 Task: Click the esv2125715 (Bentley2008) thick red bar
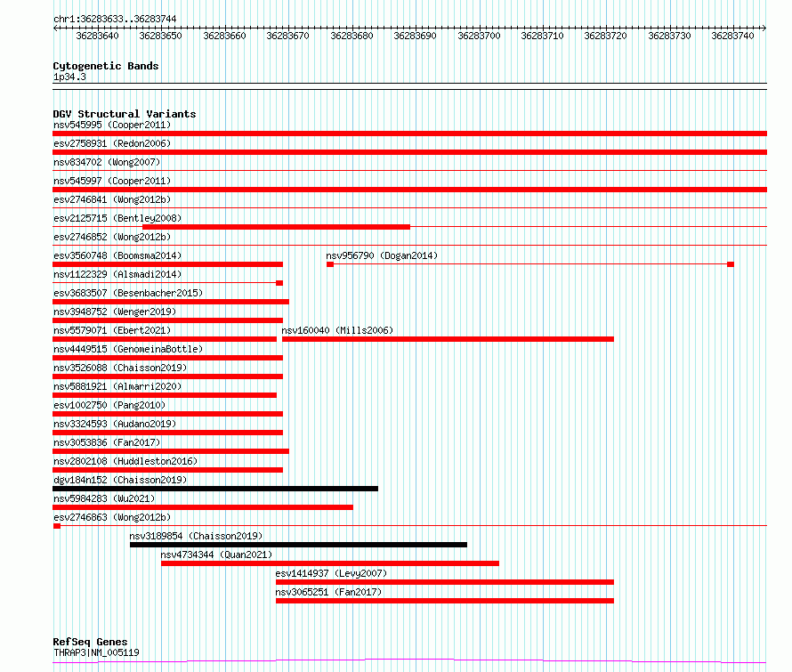point(276,227)
